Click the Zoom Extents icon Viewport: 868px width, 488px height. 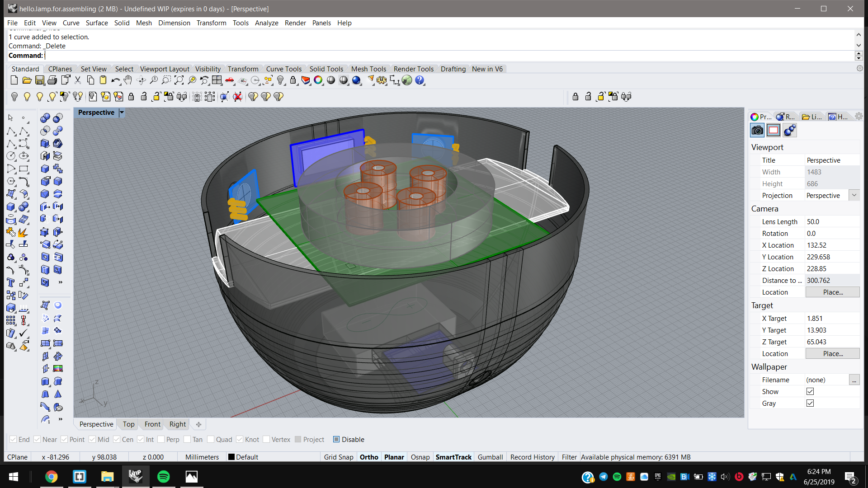(179, 80)
